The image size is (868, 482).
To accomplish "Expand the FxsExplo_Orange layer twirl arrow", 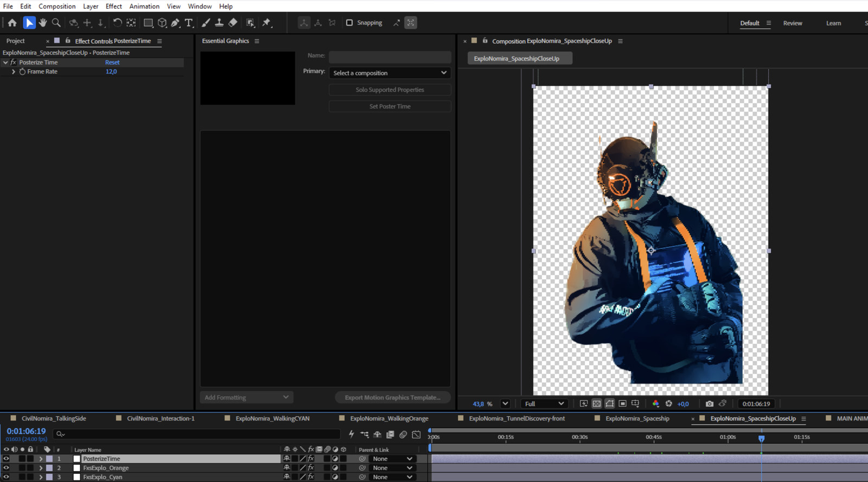I will pos(41,468).
